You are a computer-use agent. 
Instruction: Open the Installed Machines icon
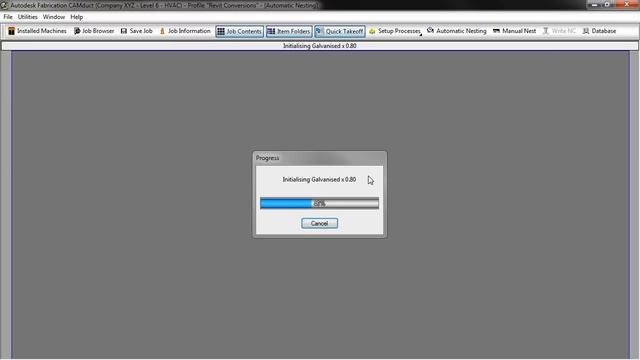[x=11, y=31]
